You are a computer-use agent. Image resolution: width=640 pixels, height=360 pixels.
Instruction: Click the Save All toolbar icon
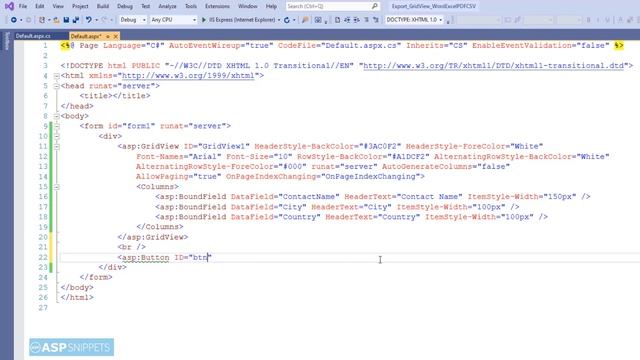[x=76, y=20]
